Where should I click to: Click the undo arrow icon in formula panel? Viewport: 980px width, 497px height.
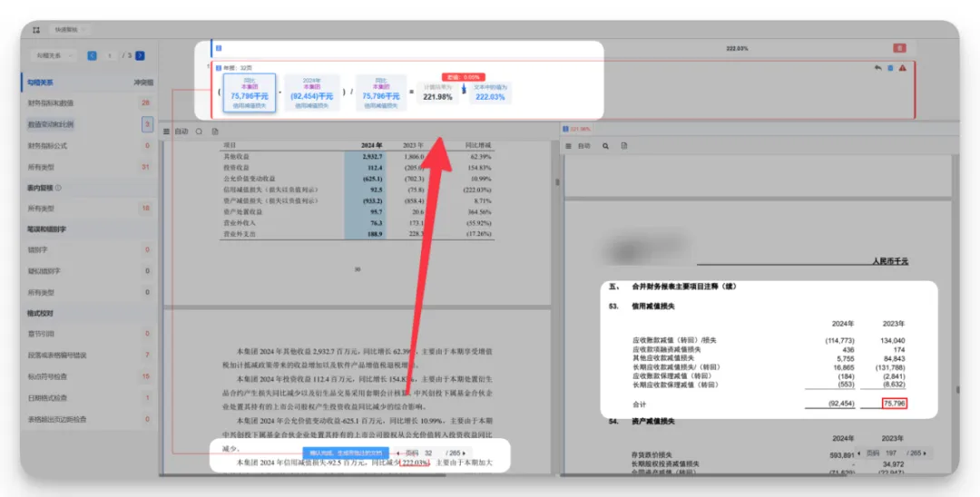pyautogui.click(x=877, y=68)
